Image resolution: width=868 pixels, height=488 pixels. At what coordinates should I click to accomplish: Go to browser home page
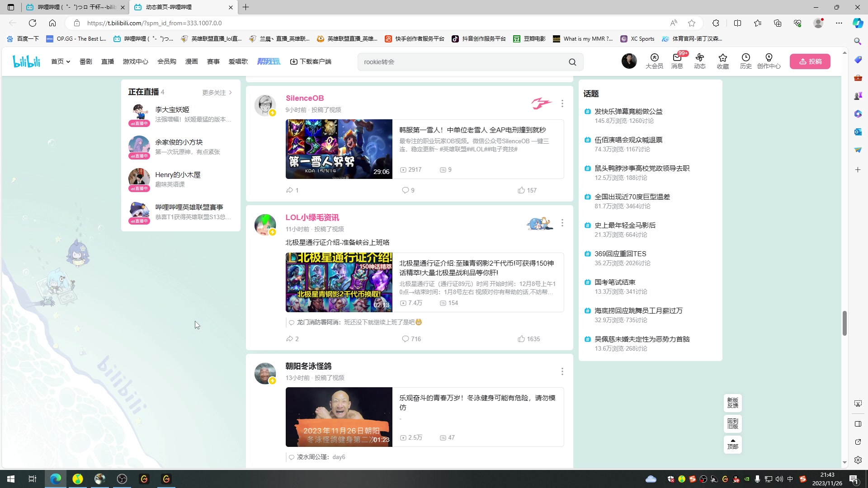[52, 23]
